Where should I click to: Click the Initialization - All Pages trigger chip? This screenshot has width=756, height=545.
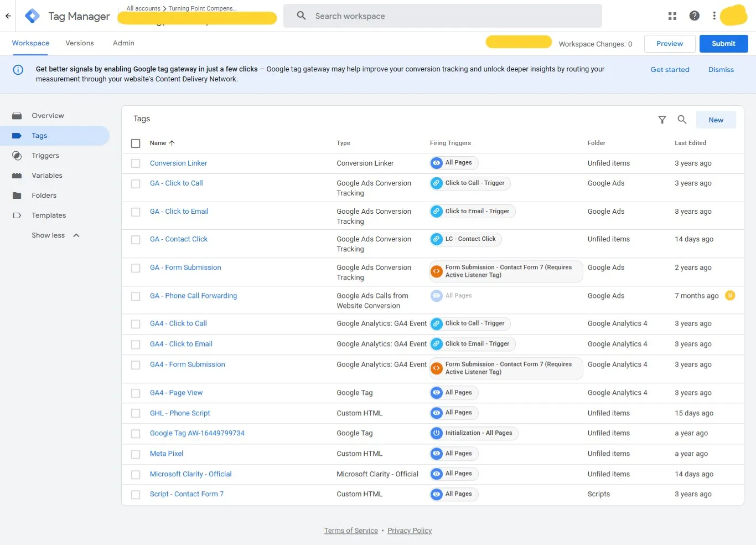point(474,433)
